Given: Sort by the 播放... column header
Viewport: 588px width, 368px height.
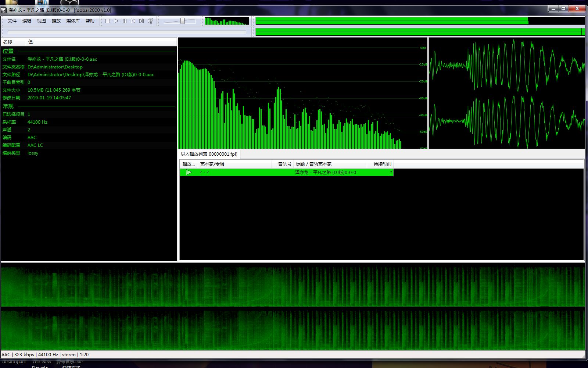Looking at the screenshot, I should point(189,164).
